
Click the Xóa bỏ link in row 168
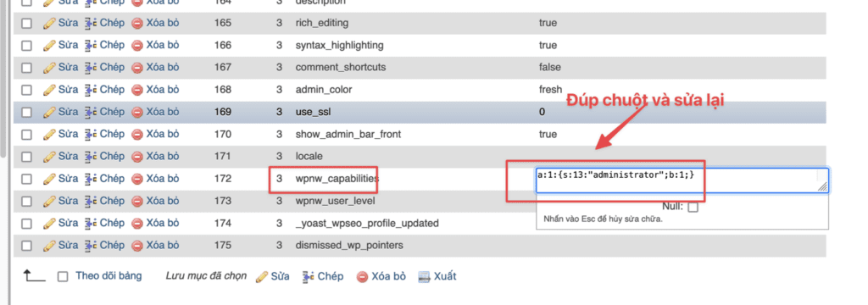click(162, 90)
